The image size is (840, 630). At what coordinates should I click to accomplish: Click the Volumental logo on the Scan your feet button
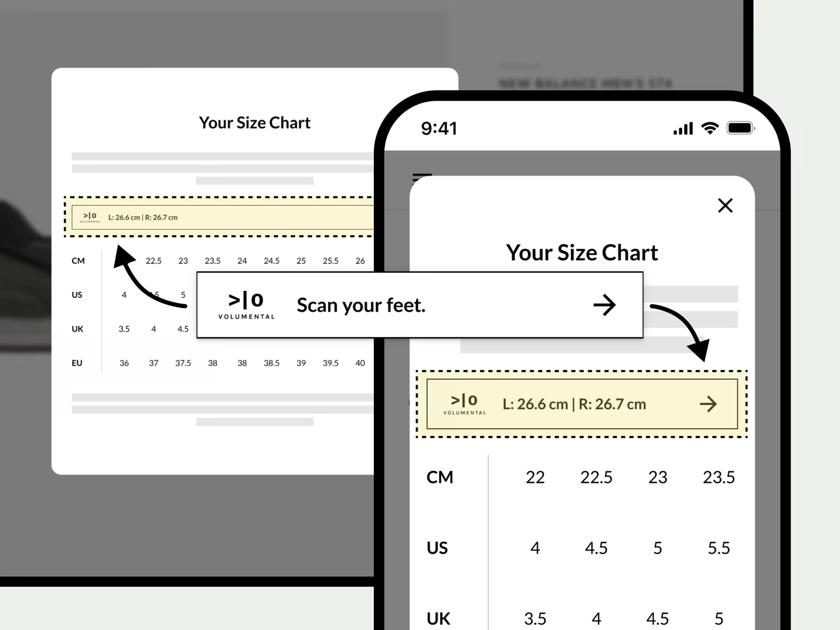(247, 305)
